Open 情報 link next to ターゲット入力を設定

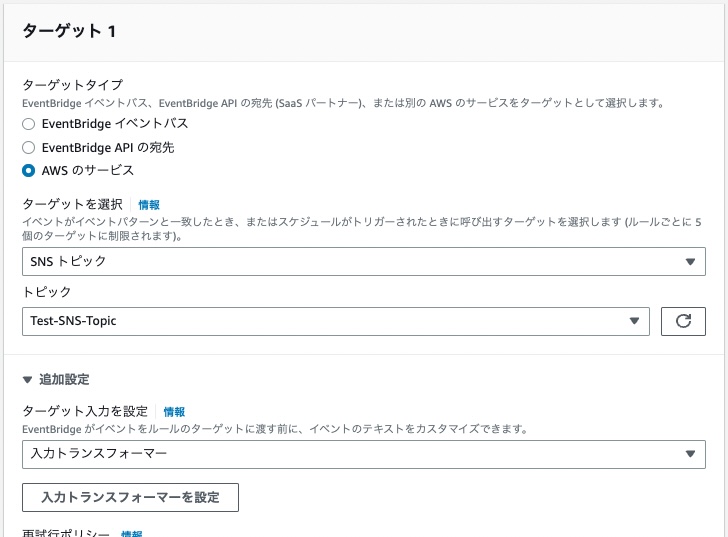click(174, 412)
